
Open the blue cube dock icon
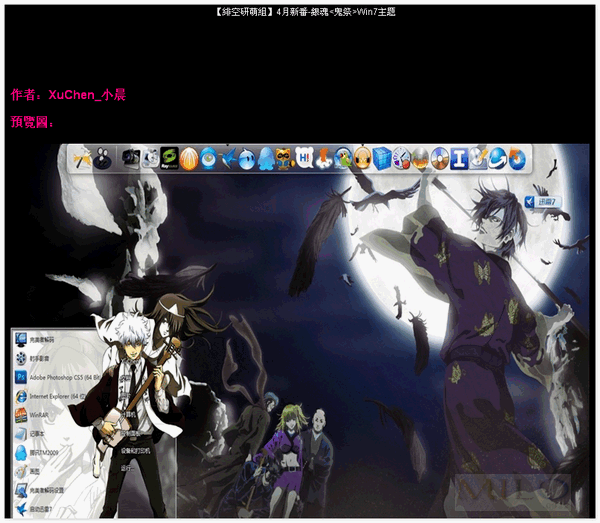tap(382, 158)
